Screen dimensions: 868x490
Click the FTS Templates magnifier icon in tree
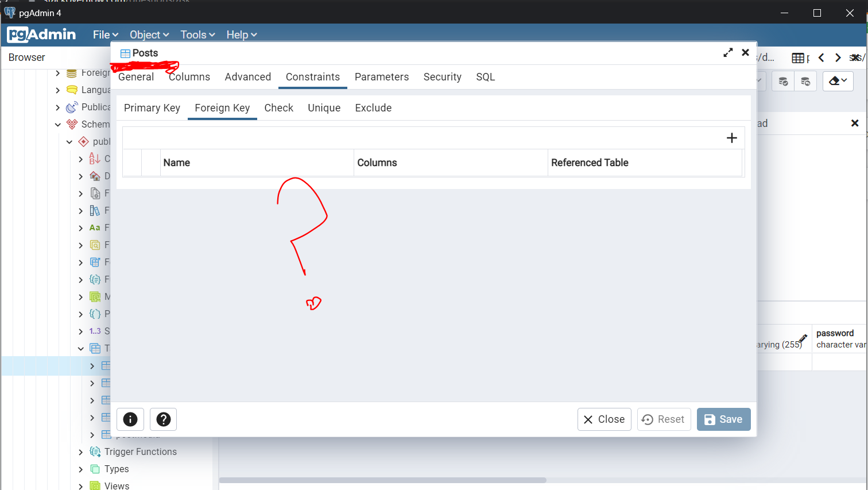click(x=95, y=245)
